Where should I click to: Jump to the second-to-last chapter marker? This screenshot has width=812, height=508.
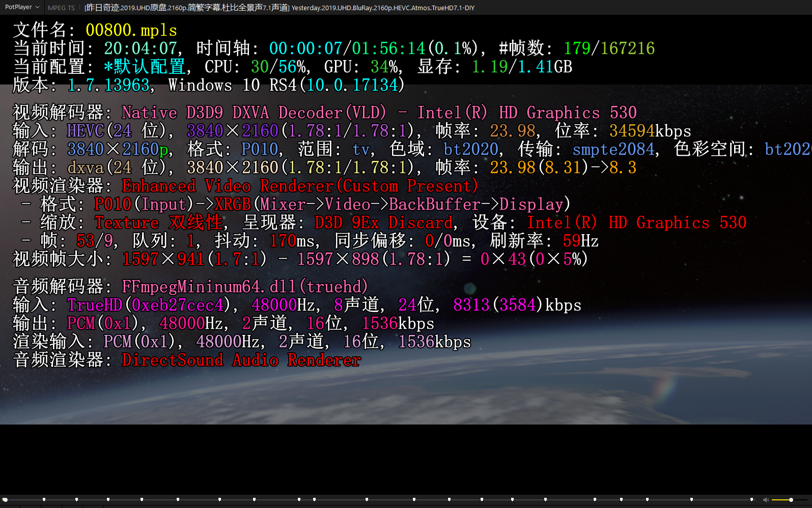click(691, 499)
